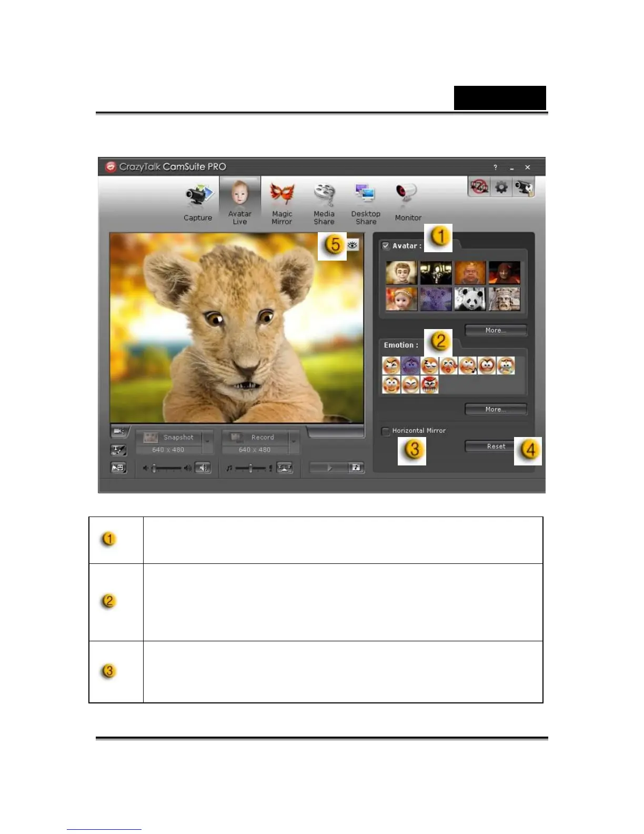Toggle the Horizontal Mirror checkbox
The height and width of the screenshot is (834, 644).
tap(386, 431)
